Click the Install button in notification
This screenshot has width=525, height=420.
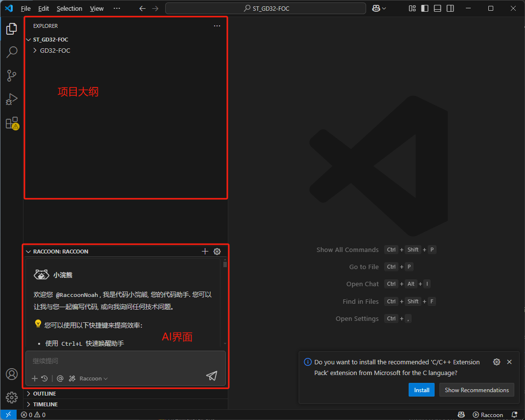pyautogui.click(x=421, y=390)
